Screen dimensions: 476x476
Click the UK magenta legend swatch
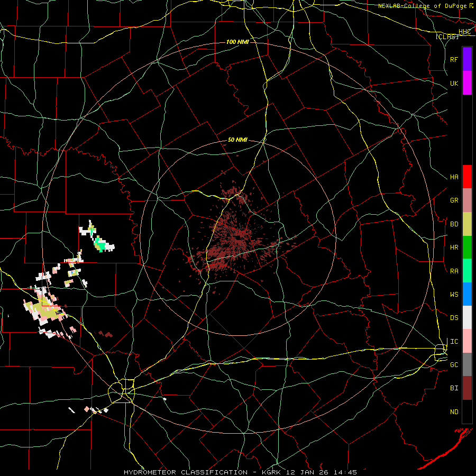[467, 83]
